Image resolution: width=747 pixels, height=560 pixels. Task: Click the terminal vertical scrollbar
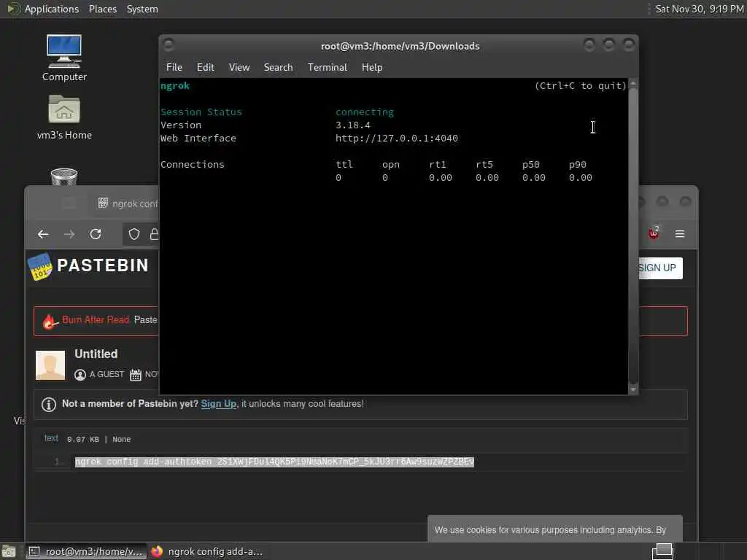[633, 237]
